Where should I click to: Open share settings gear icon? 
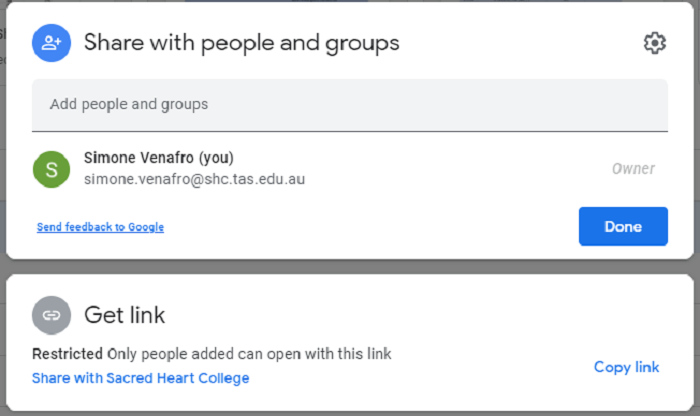click(x=654, y=43)
